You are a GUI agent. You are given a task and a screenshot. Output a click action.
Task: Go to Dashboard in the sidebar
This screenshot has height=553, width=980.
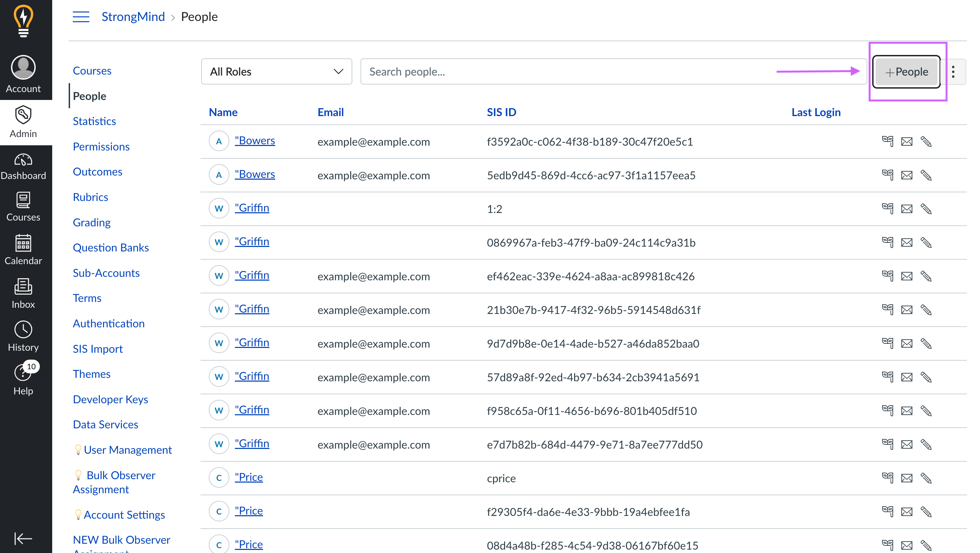[x=23, y=167]
